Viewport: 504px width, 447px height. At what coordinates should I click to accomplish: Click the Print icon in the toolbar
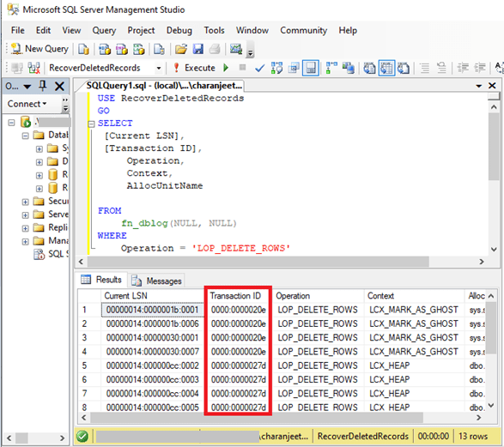tap(215, 49)
